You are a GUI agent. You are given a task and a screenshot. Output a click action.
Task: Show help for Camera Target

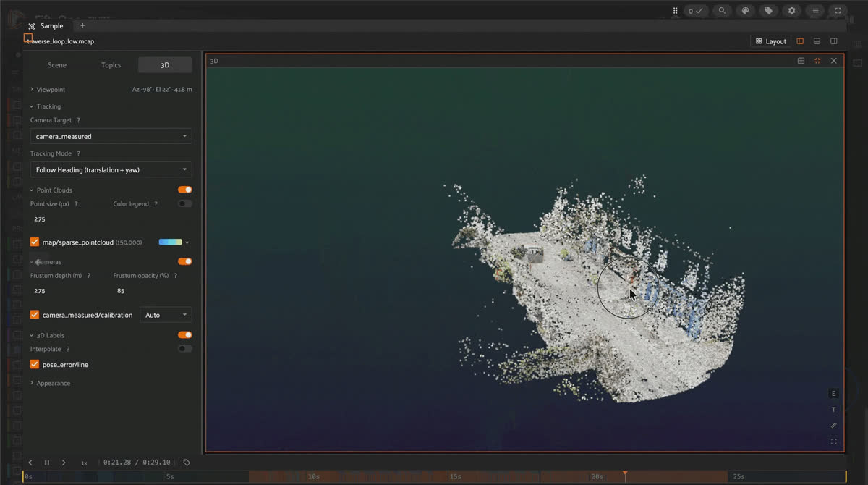[x=79, y=120]
